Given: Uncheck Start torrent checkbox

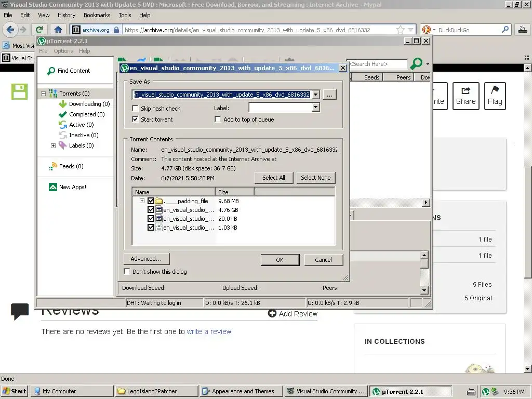Looking at the screenshot, I should click(x=136, y=119).
